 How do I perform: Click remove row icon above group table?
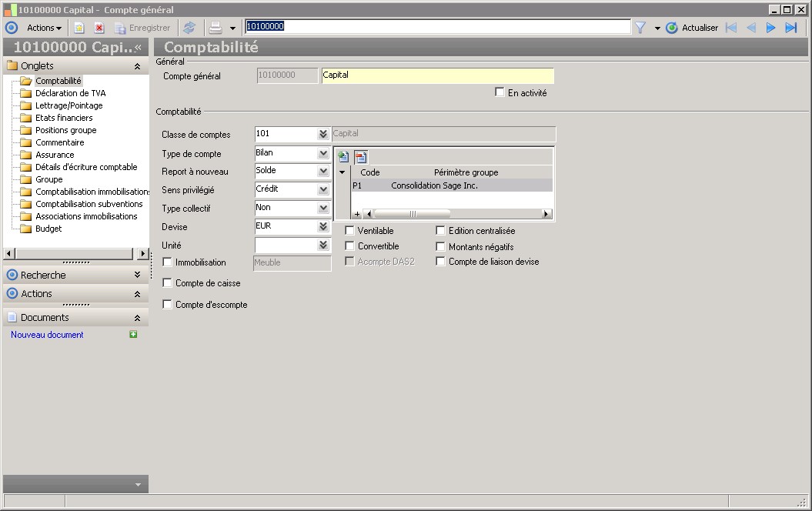[360, 157]
